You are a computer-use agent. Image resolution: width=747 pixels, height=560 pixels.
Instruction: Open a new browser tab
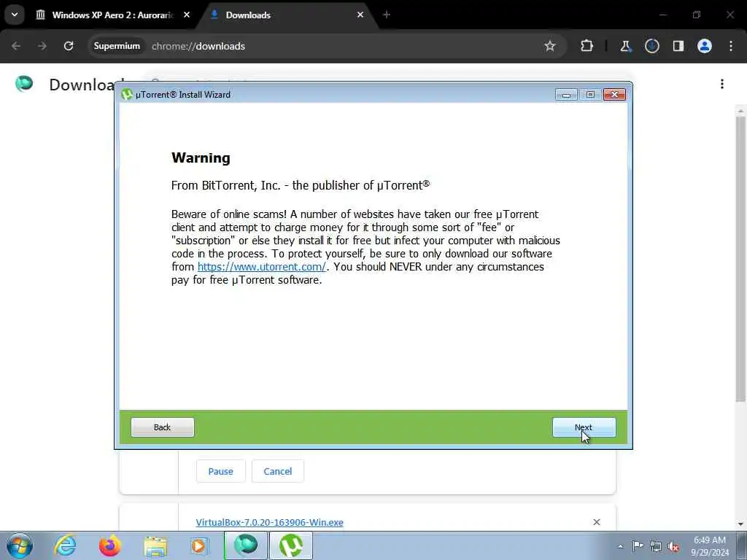click(x=387, y=15)
